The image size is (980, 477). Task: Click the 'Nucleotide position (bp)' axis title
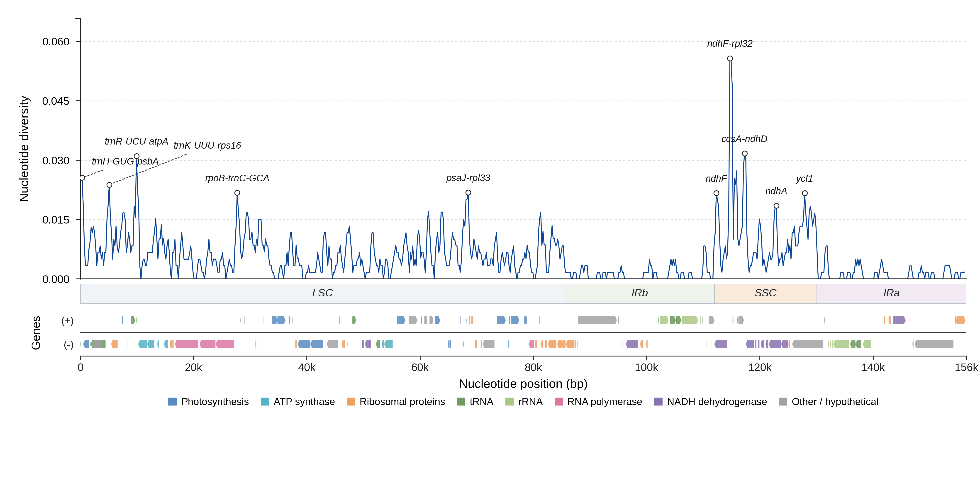[x=523, y=384]
